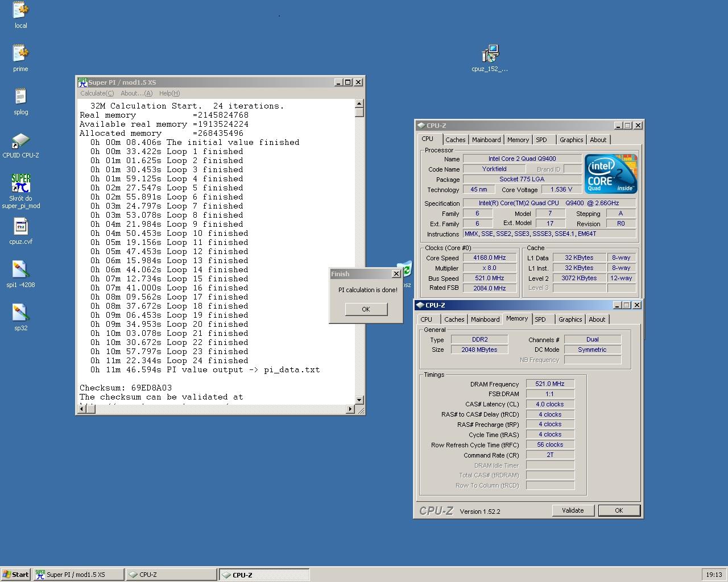Click the 'PI value output -> pi_data.txt' line

[x=205, y=369]
